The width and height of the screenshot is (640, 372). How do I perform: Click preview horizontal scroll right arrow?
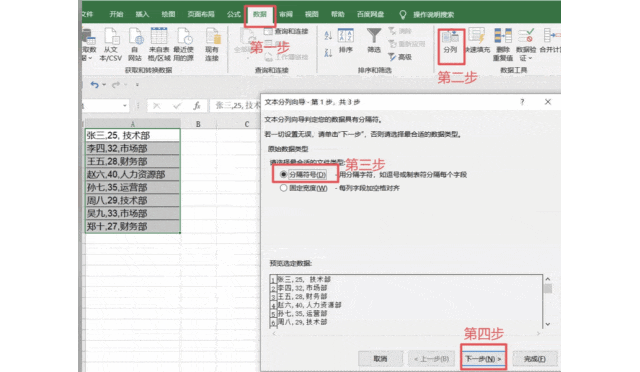pos(538,334)
